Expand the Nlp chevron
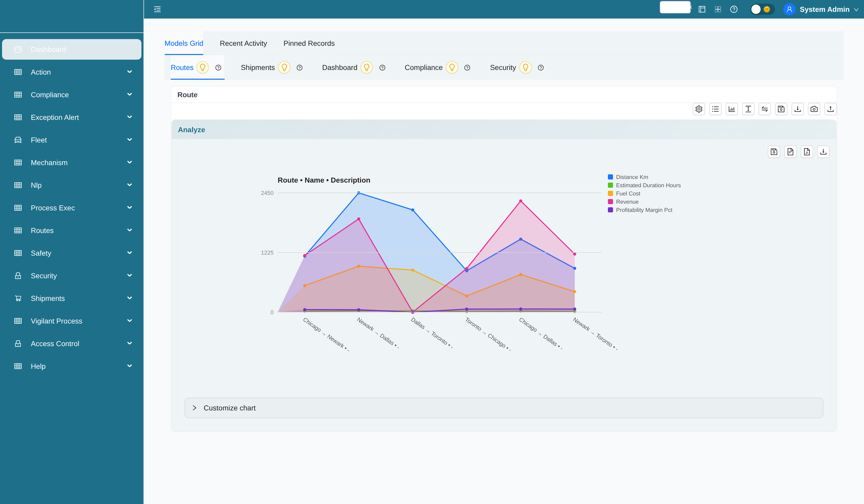This screenshot has width=864, height=504. [x=130, y=185]
